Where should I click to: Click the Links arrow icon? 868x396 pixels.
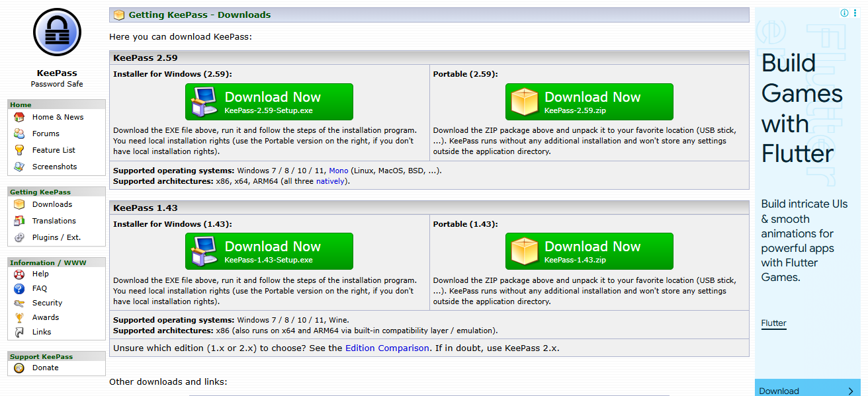pyautogui.click(x=19, y=332)
